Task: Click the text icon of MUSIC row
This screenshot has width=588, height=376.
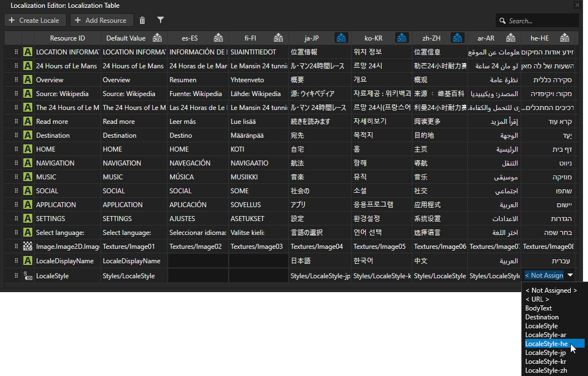Action: pos(28,177)
